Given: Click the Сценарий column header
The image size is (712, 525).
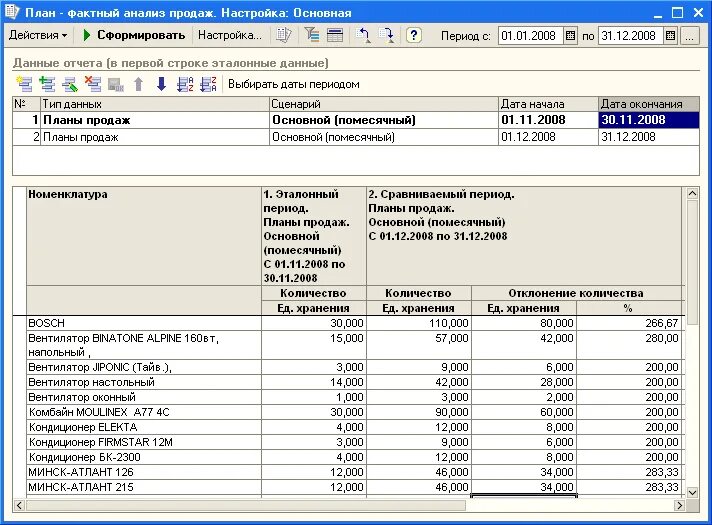Looking at the screenshot, I should (x=384, y=104).
